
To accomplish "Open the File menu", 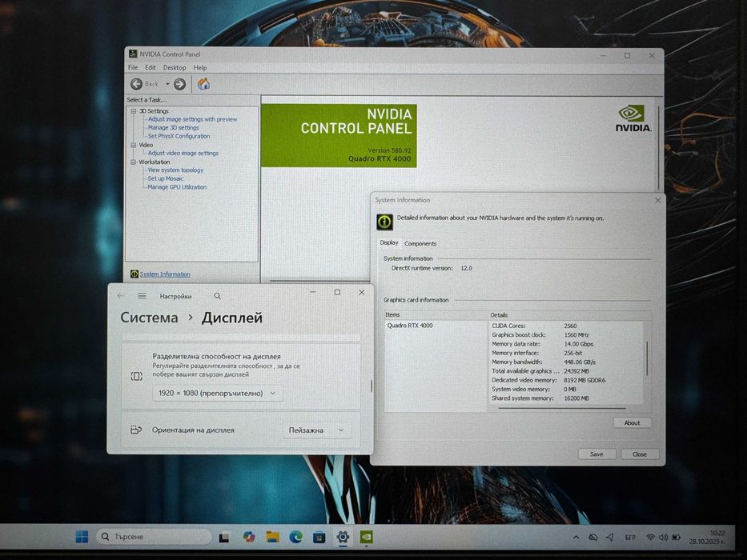I will coord(133,68).
